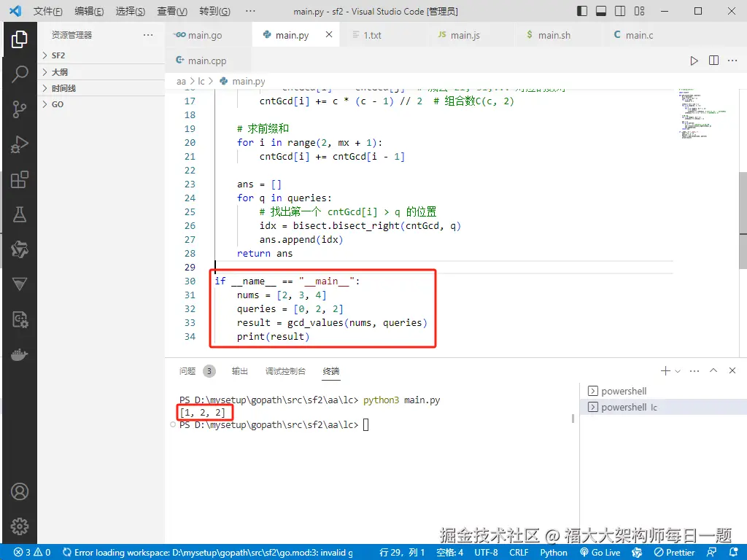Close the terminal panel
Viewport: 747px width, 560px height.
(732, 370)
